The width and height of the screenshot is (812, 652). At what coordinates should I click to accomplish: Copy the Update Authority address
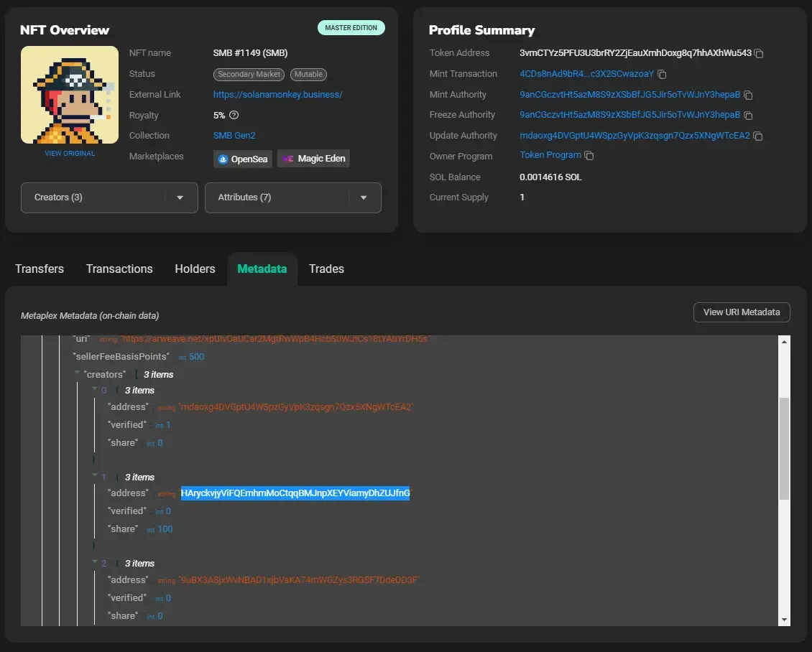pos(758,135)
